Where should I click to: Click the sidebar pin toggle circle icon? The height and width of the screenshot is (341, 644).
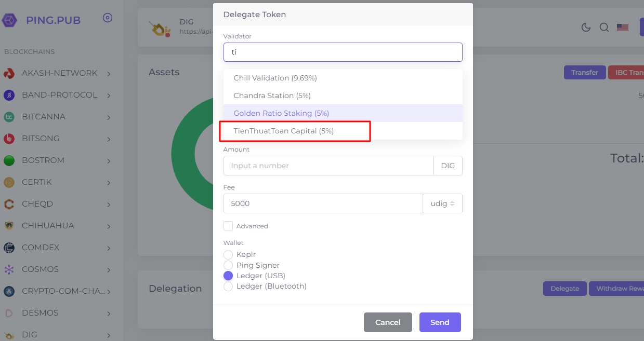tap(108, 18)
